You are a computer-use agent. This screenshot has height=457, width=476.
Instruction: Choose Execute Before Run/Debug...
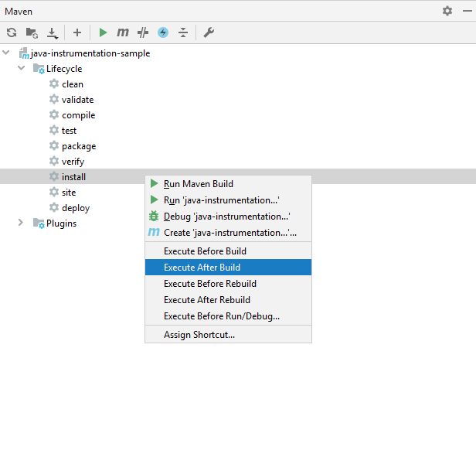[228, 316]
